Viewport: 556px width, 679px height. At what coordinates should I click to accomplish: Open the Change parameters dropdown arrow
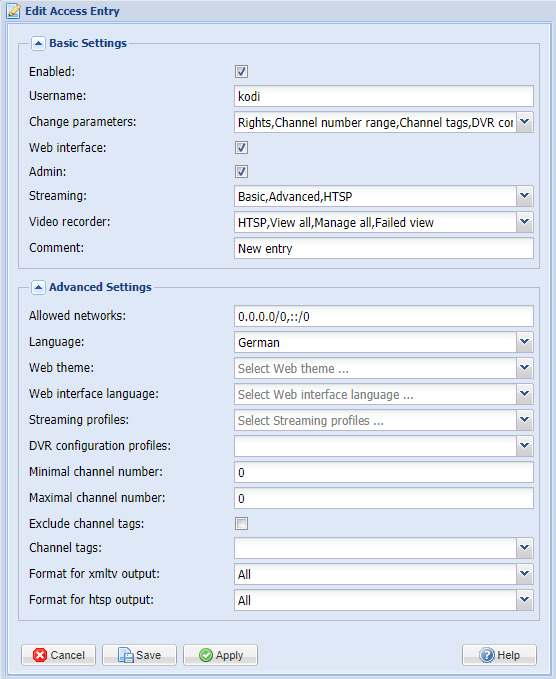click(524, 122)
